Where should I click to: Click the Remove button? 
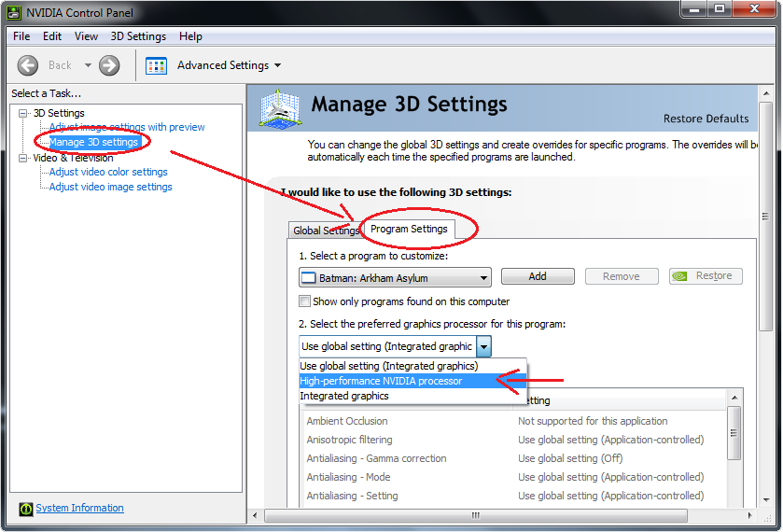click(x=622, y=276)
